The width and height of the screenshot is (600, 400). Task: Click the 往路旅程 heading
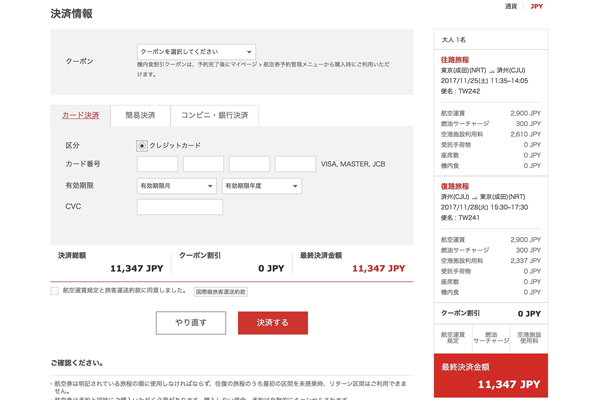click(x=455, y=60)
